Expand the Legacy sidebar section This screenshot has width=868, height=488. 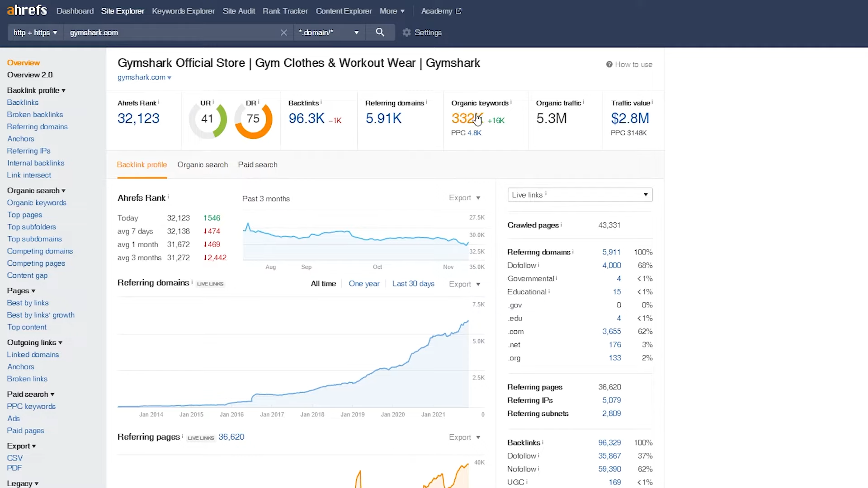(x=23, y=483)
